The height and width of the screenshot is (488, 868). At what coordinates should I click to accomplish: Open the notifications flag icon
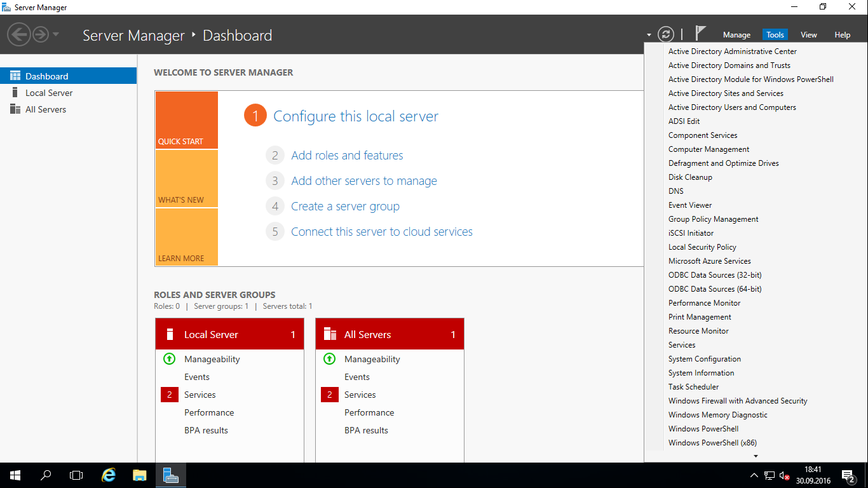[x=700, y=33]
